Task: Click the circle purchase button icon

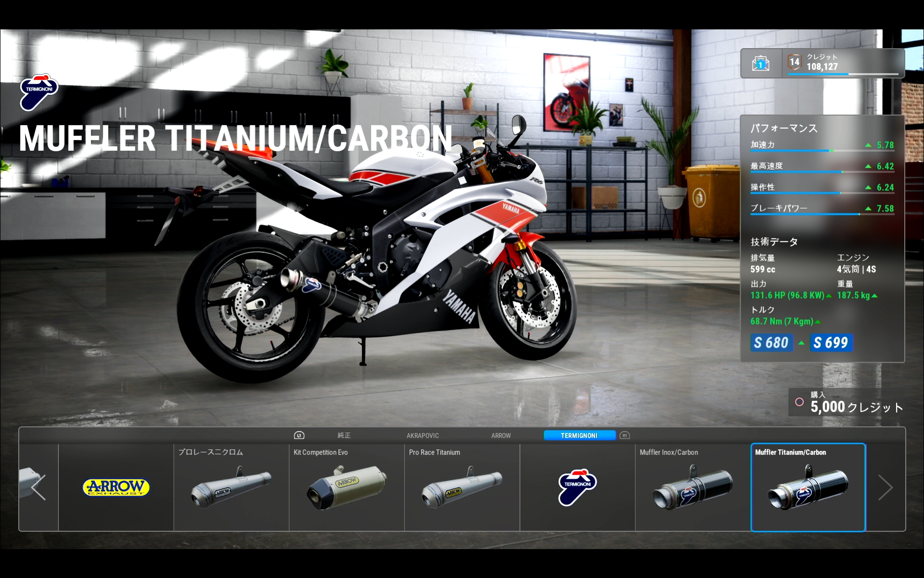Action: tap(799, 402)
